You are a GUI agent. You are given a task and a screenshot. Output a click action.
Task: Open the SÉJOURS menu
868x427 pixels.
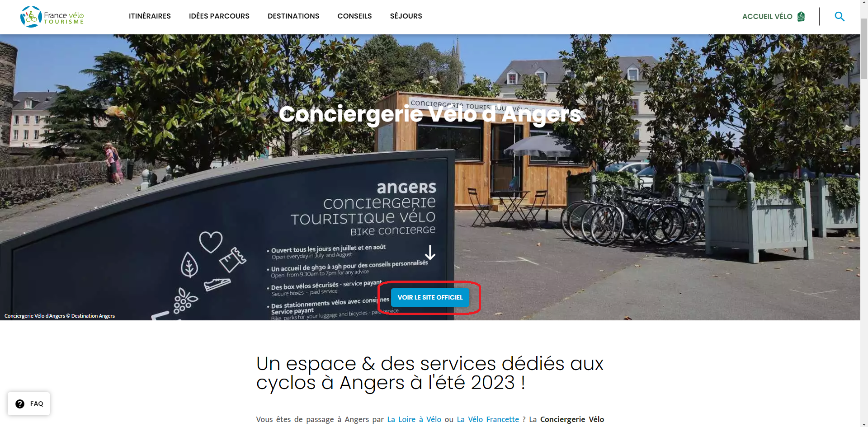coord(406,16)
